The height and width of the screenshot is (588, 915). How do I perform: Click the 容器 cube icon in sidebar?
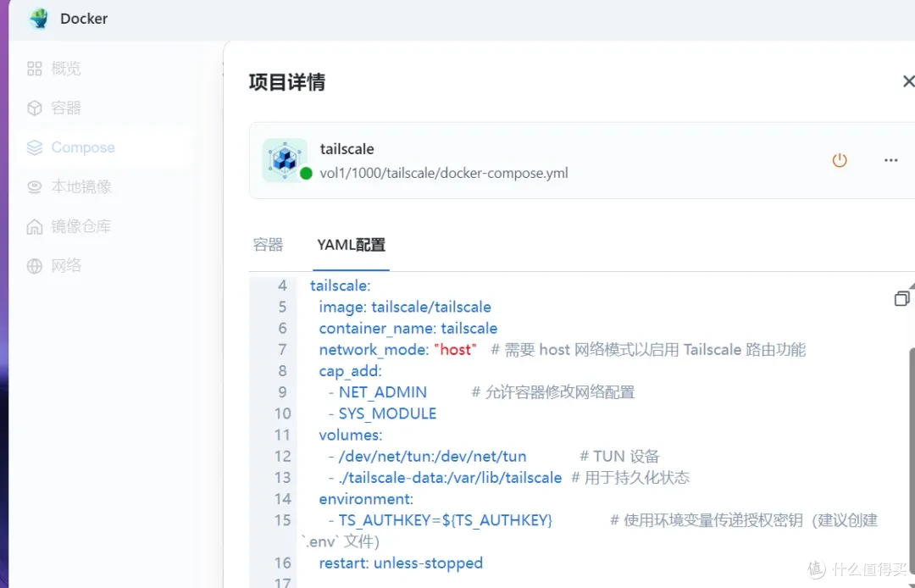(x=35, y=108)
